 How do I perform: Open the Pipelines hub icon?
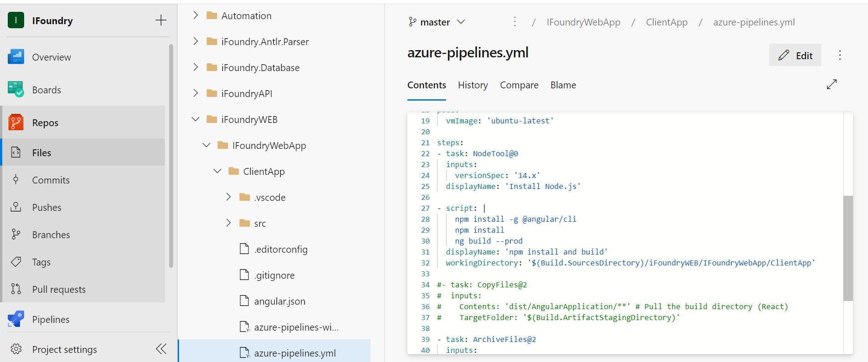tap(16, 319)
